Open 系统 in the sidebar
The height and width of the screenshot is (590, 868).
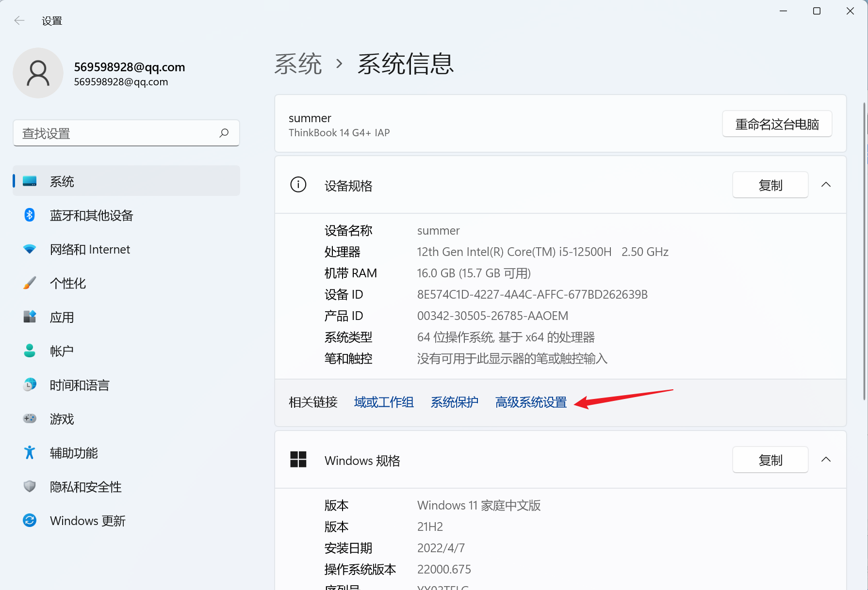[x=126, y=181]
